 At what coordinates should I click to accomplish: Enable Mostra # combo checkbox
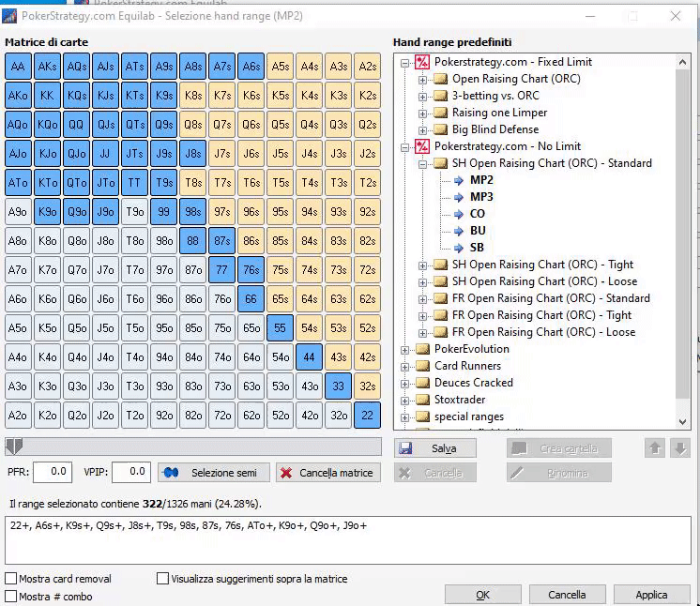click(x=10, y=597)
